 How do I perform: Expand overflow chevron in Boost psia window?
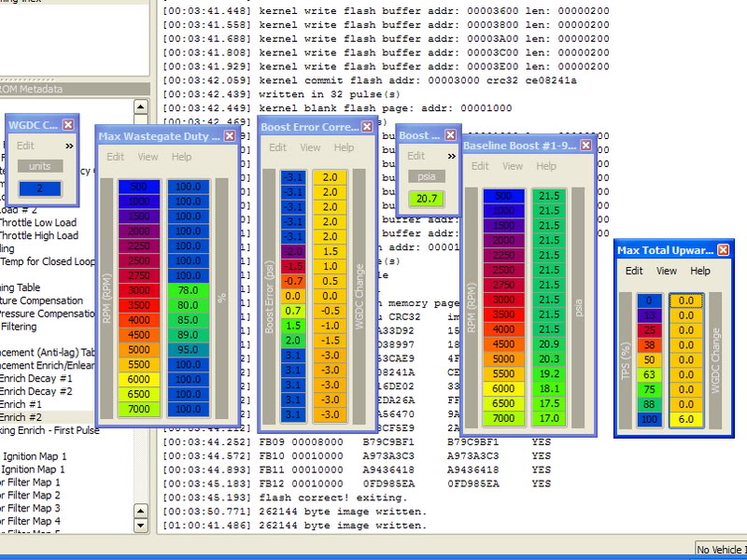[452, 156]
